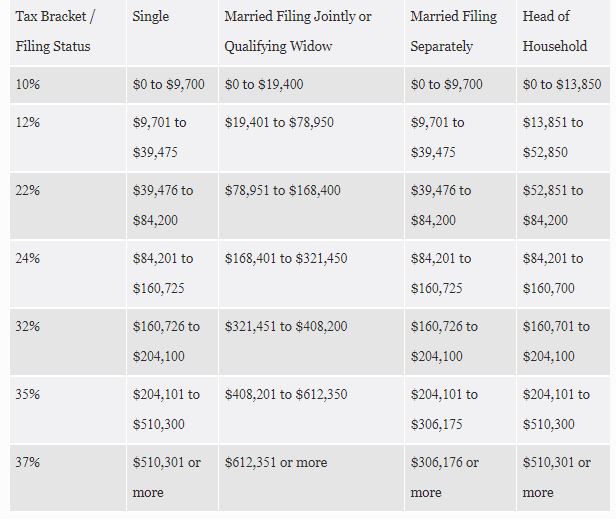616x519 pixels.
Task: Click the "$0 to $19,400" cell
Action: [264, 84]
